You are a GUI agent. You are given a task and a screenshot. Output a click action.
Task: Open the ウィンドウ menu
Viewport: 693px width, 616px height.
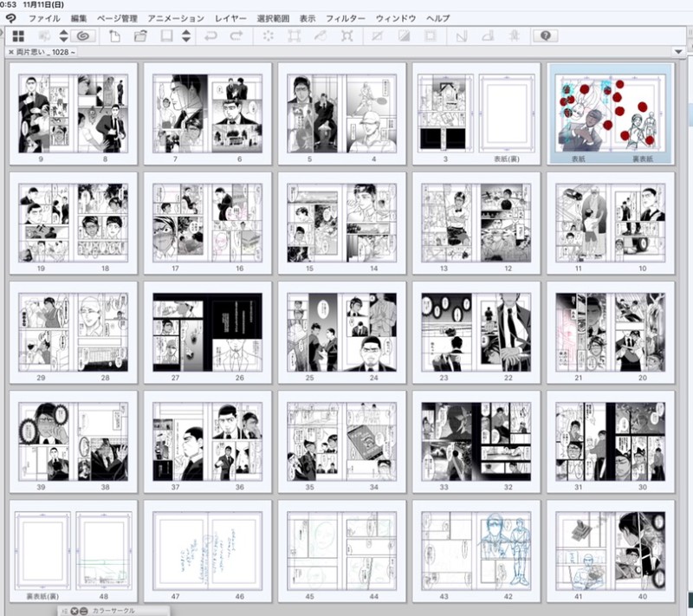pyautogui.click(x=396, y=18)
